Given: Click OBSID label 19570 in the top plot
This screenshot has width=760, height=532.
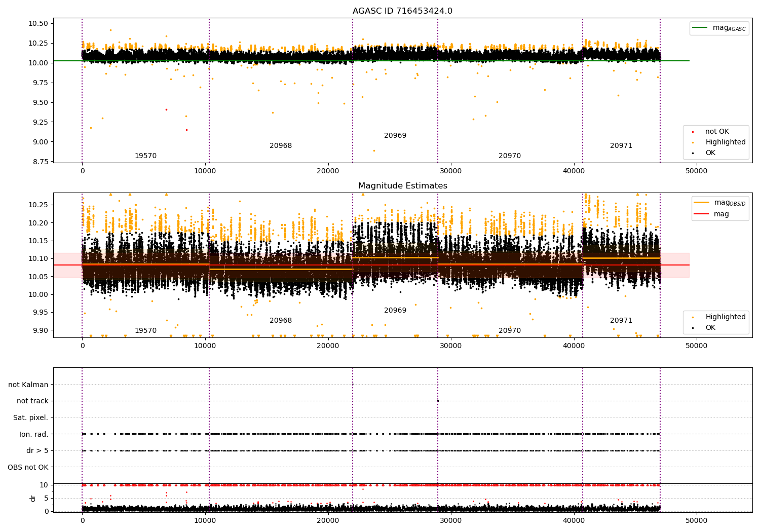Looking at the screenshot, I should pyautogui.click(x=145, y=156).
